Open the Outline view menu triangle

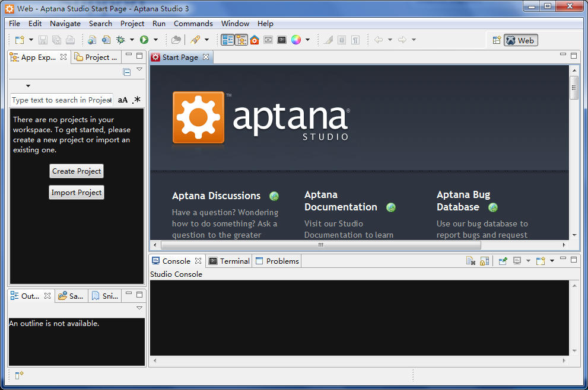pyautogui.click(x=139, y=308)
